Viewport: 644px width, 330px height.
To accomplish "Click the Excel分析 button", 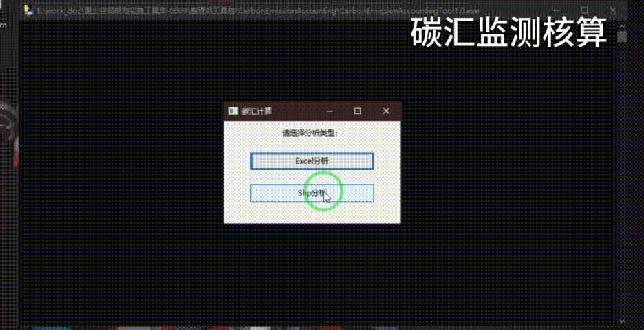I will [312, 162].
